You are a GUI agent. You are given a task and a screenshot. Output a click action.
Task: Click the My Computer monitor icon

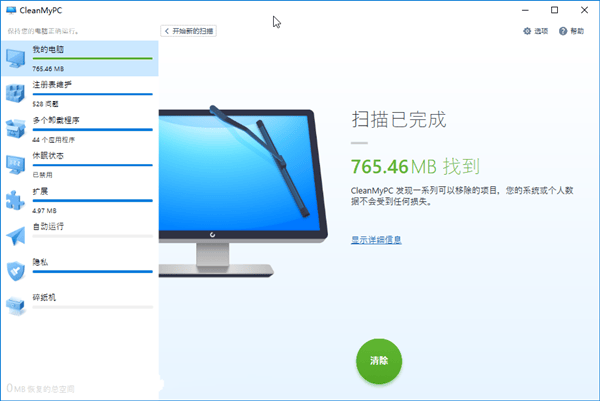coord(15,59)
